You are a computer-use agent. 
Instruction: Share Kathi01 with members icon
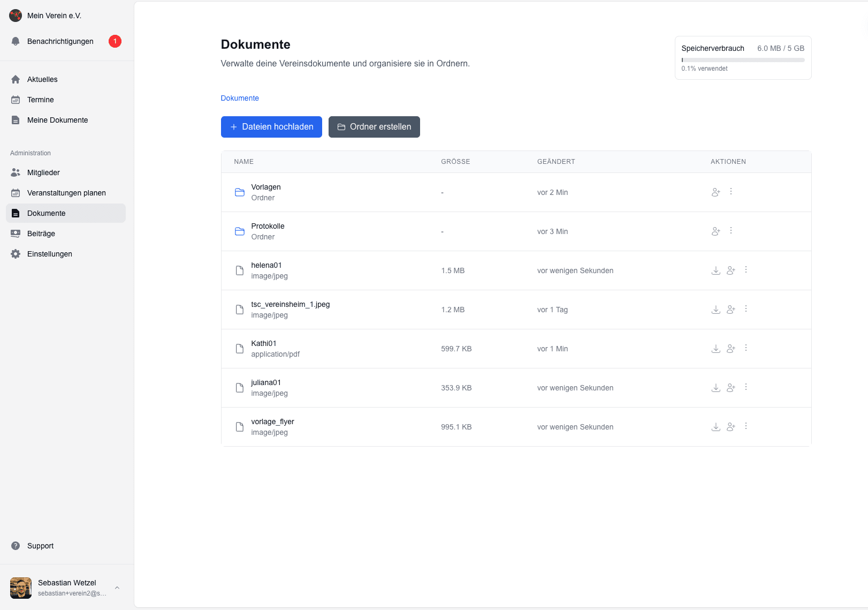[731, 349]
